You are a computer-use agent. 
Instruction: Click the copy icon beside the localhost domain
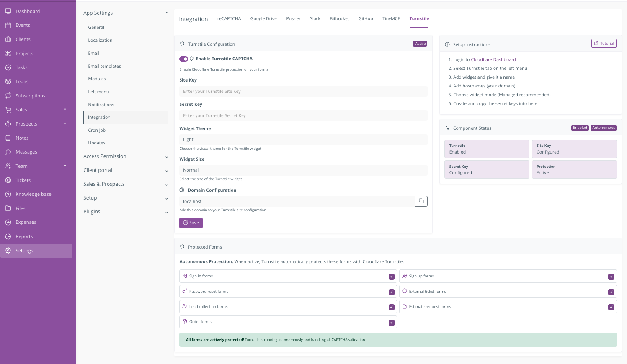tap(421, 201)
